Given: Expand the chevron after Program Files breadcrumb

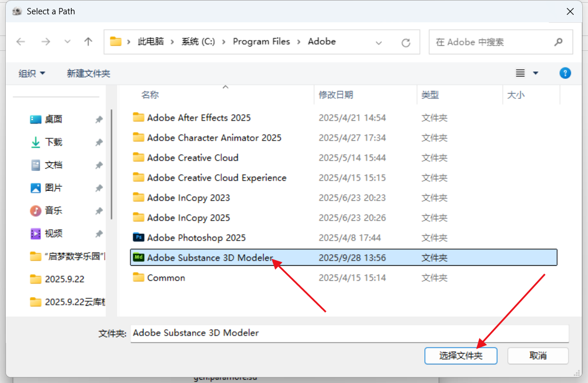Looking at the screenshot, I should tap(299, 42).
